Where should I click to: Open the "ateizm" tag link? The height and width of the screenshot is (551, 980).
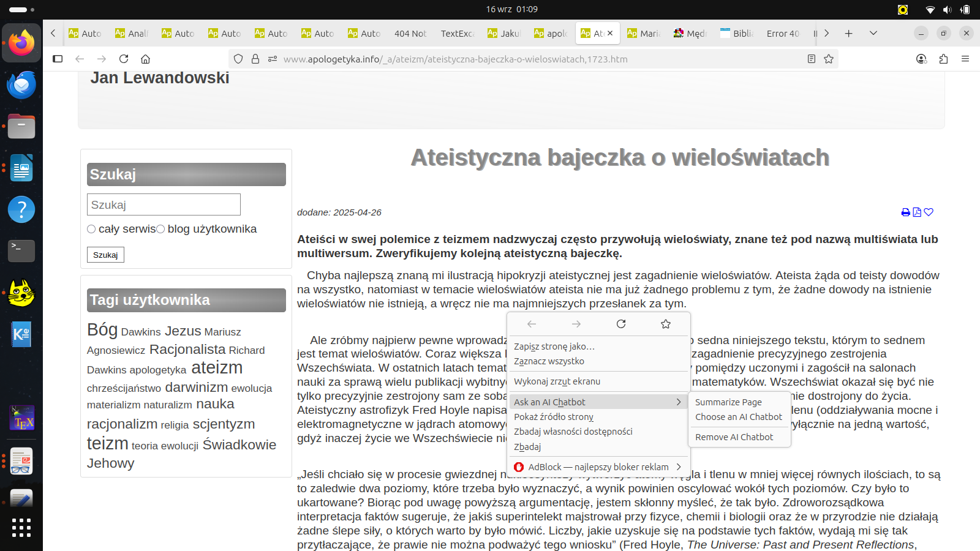[x=217, y=368]
